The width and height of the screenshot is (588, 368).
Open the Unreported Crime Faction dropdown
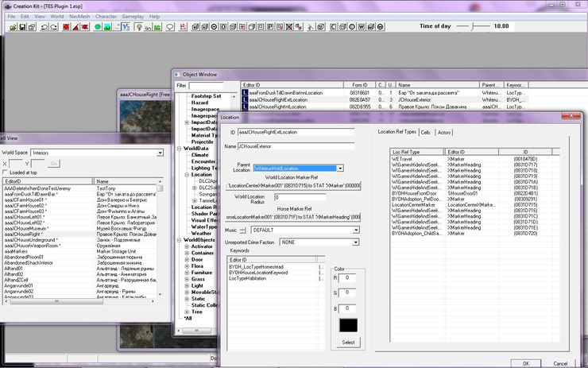[354, 242]
